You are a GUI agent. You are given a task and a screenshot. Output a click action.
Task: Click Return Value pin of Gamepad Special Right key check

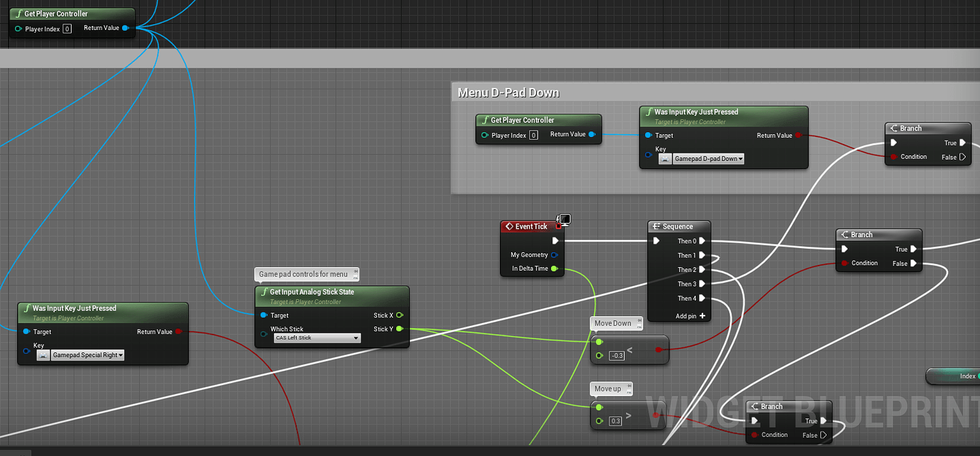tap(178, 332)
